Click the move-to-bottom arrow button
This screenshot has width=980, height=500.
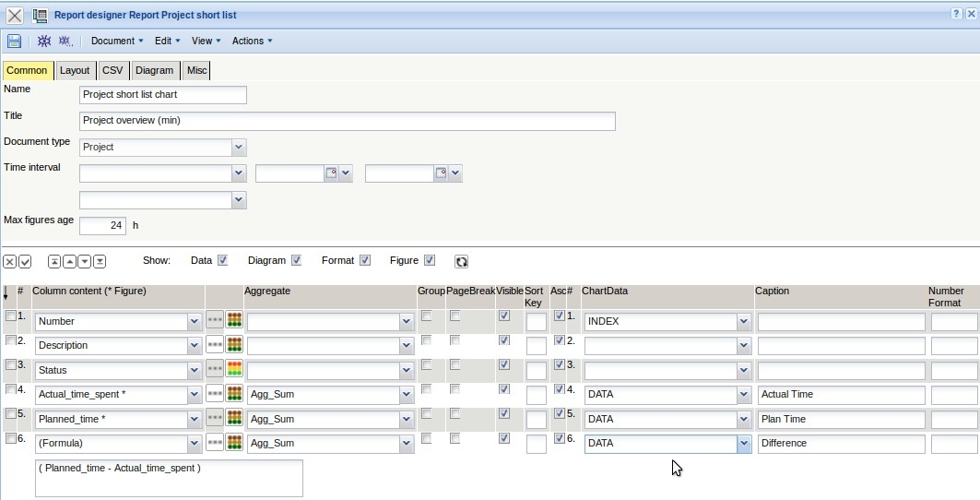[x=100, y=262]
